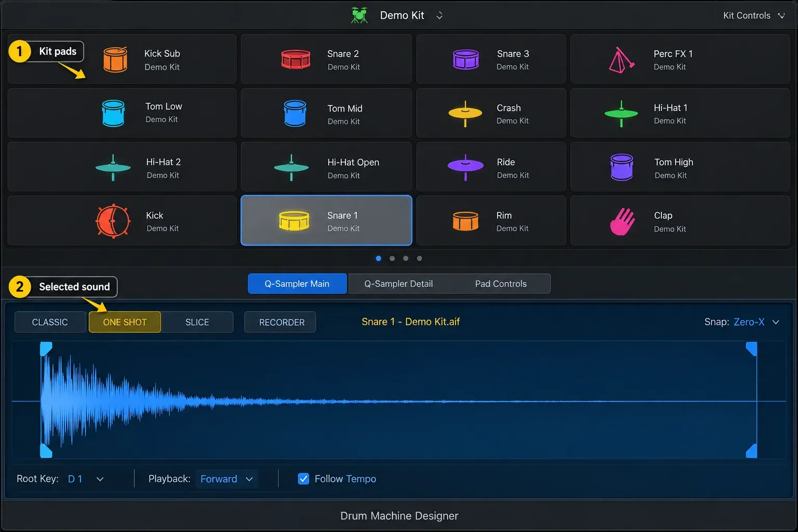
Task: Click the Demo Kit title text
Action: click(x=402, y=16)
